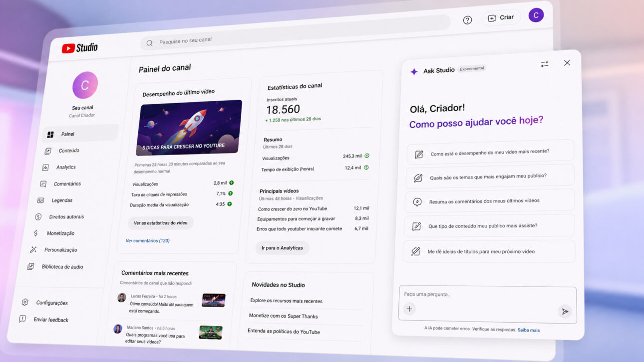Click Ver as estatísticas do vídeo button
The height and width of the screenshot is (362, 644).
pyautogui.click(x=161, y=223)
